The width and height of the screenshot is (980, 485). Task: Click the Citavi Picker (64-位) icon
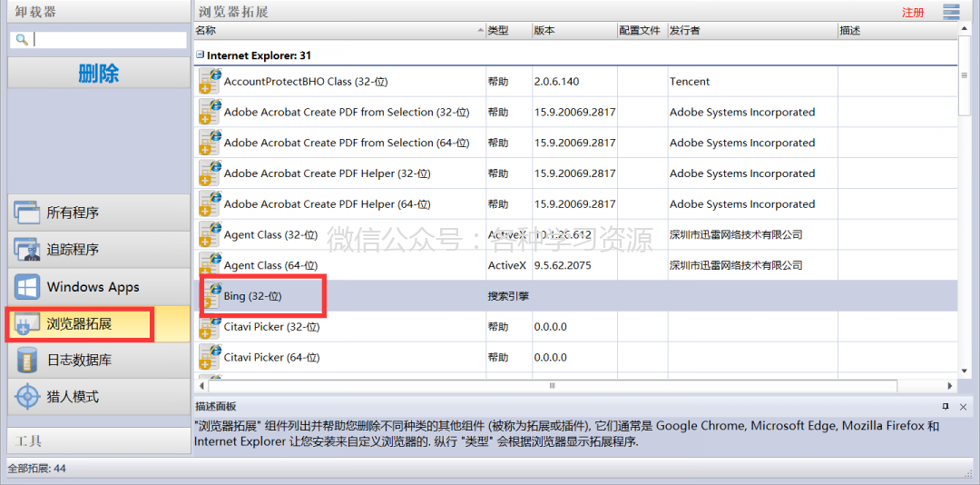(210, 358)
